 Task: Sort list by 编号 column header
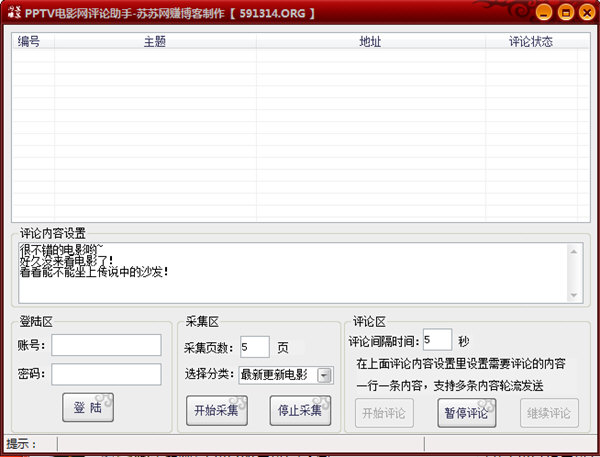[33, 41]
